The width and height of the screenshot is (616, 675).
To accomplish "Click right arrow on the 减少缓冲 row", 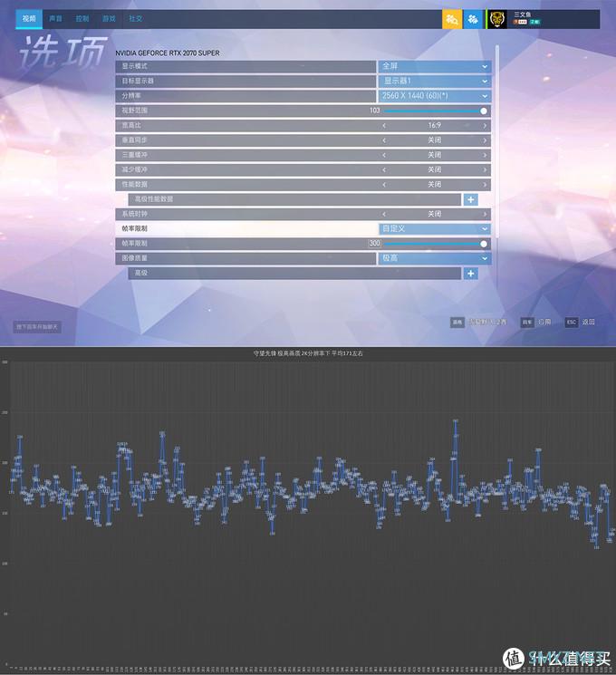I will click(x=485, y=170).
